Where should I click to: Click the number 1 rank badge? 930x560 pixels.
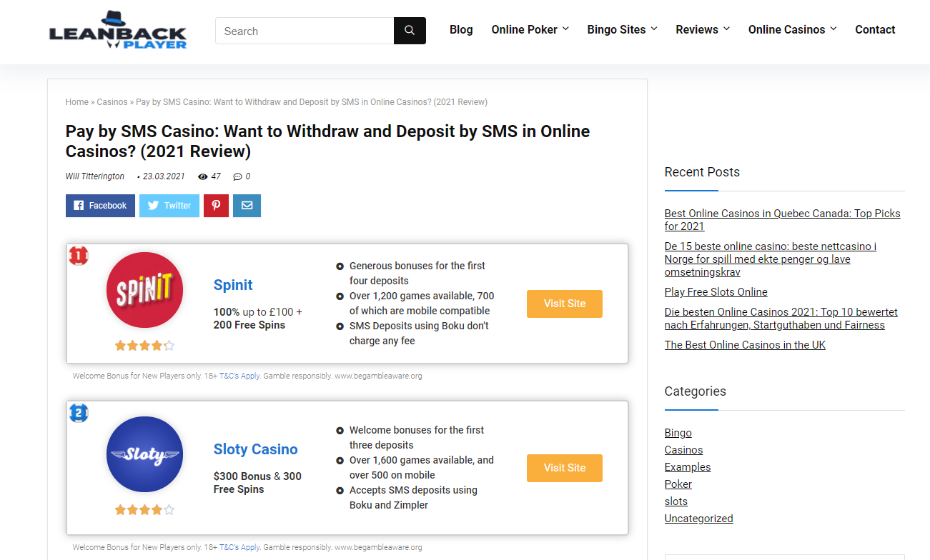[x=79, y=256]
